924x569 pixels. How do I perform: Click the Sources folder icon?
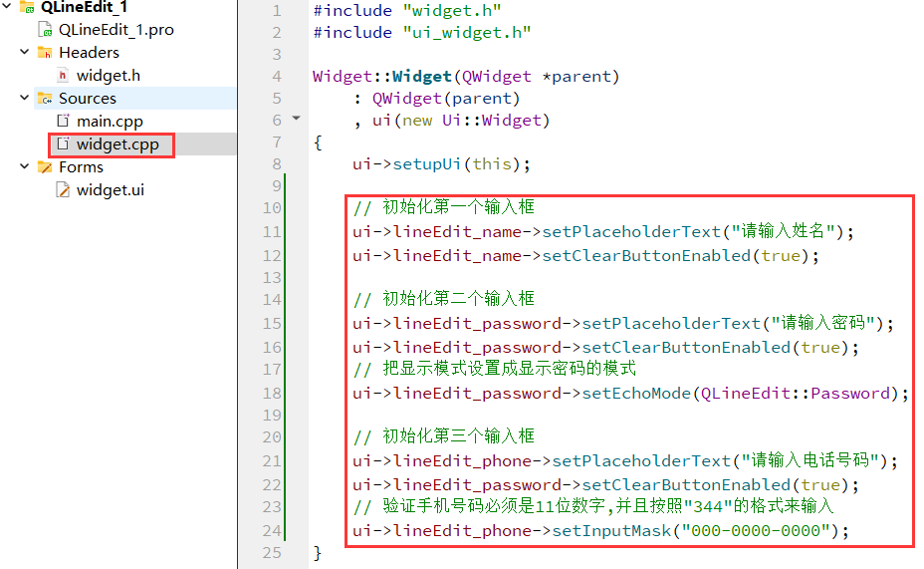click(45, 98)
